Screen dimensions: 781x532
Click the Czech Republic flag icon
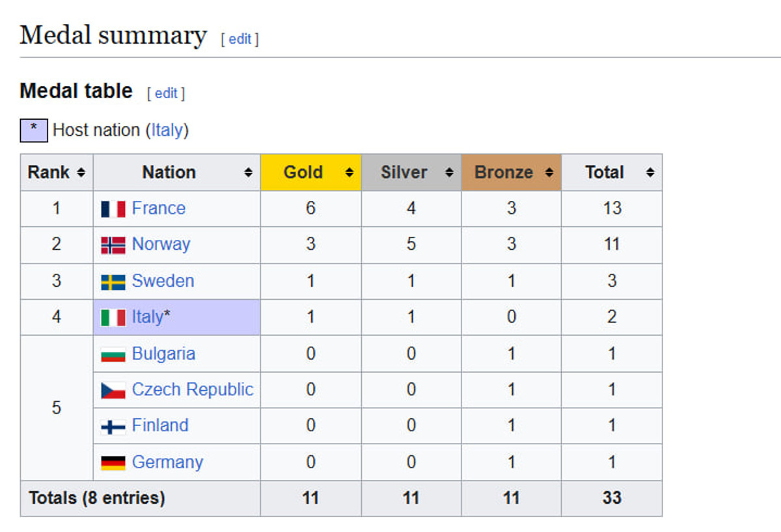(x=113, y=390)
